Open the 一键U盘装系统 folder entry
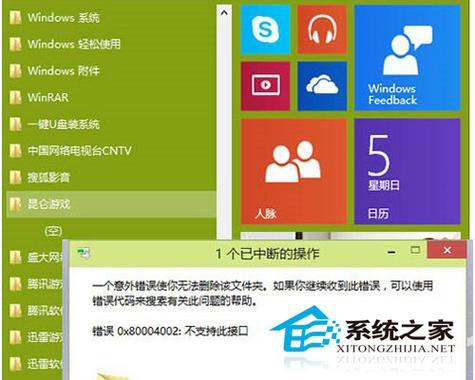Viewport: 475px width, 380px height. pos(111,124)
